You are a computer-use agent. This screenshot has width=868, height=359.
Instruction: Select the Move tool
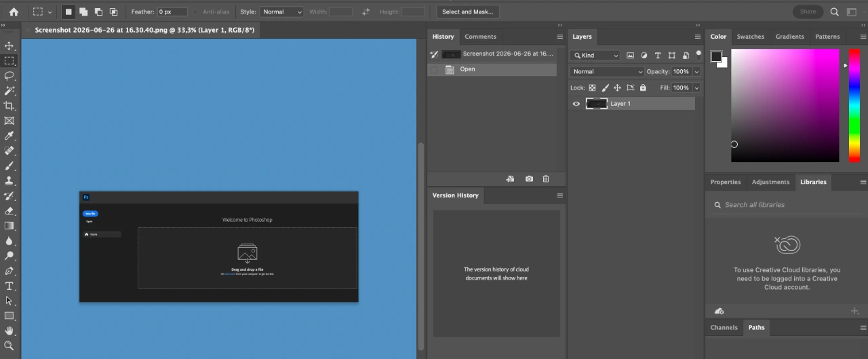click(x=9, y=45)
